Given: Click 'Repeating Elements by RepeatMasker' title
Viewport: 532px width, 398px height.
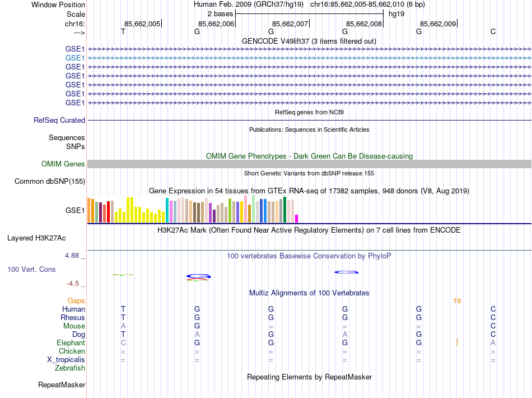Looking at the screenshot, I should [310, 377].
